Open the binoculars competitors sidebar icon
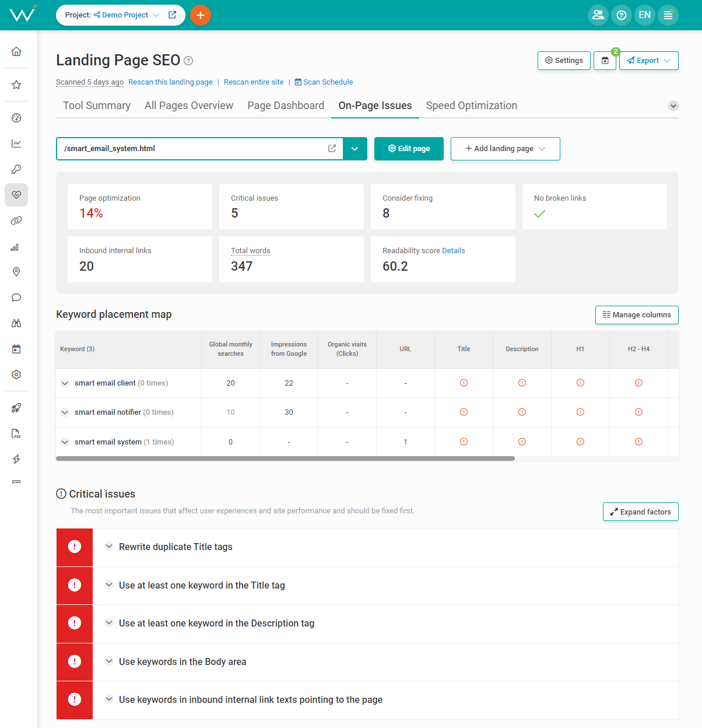This screenshot has width=702, height=728. tap(16, 323)
